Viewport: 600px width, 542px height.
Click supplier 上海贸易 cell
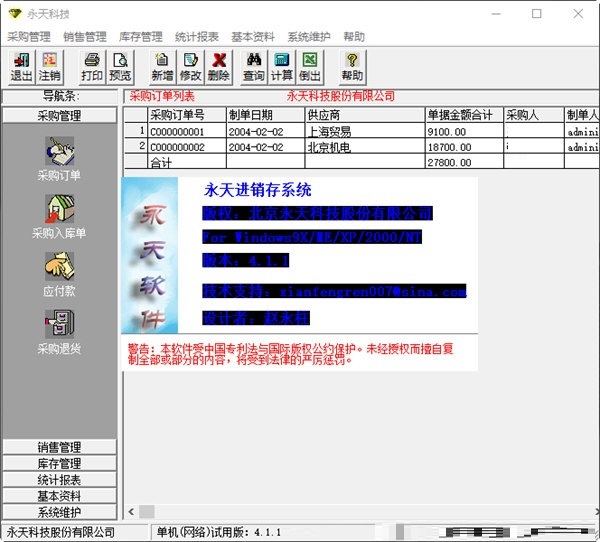click(x=365, y=131)
